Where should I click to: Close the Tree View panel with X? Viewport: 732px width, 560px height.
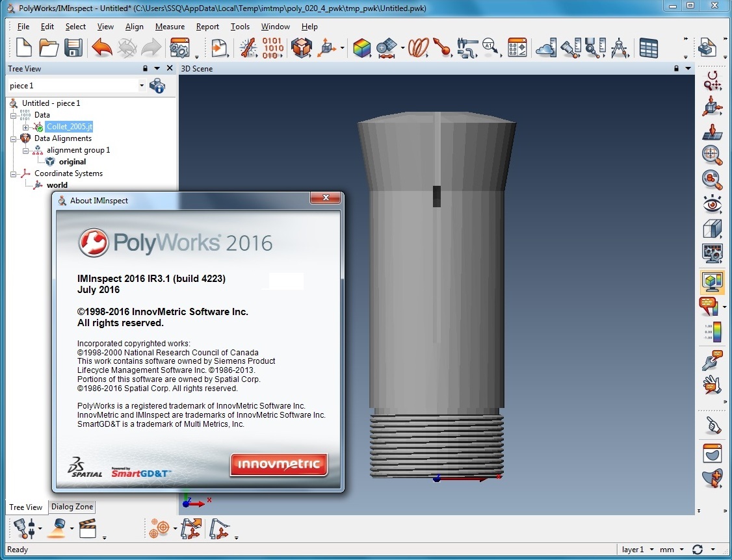(170, 68)
